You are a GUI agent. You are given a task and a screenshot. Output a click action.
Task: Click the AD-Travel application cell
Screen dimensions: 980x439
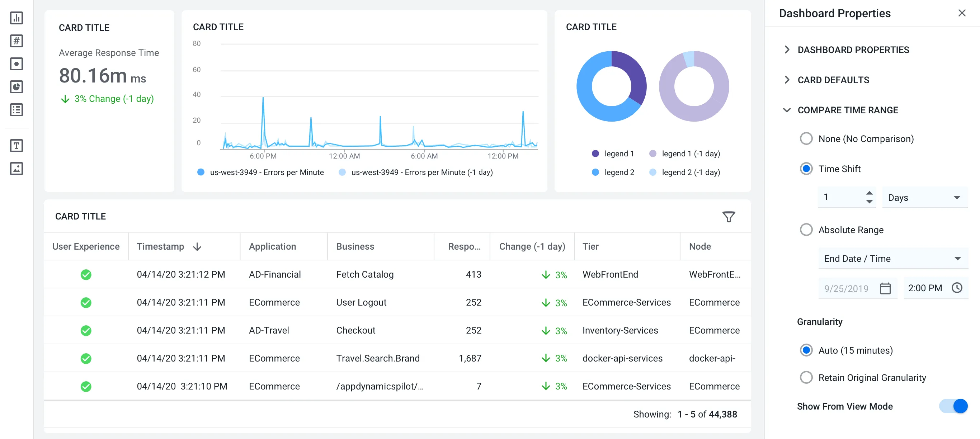point(269,331)
